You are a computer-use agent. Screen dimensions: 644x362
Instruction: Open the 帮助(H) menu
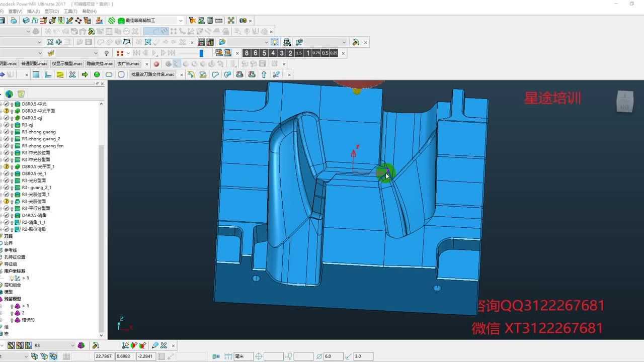(x=89, y=11)
